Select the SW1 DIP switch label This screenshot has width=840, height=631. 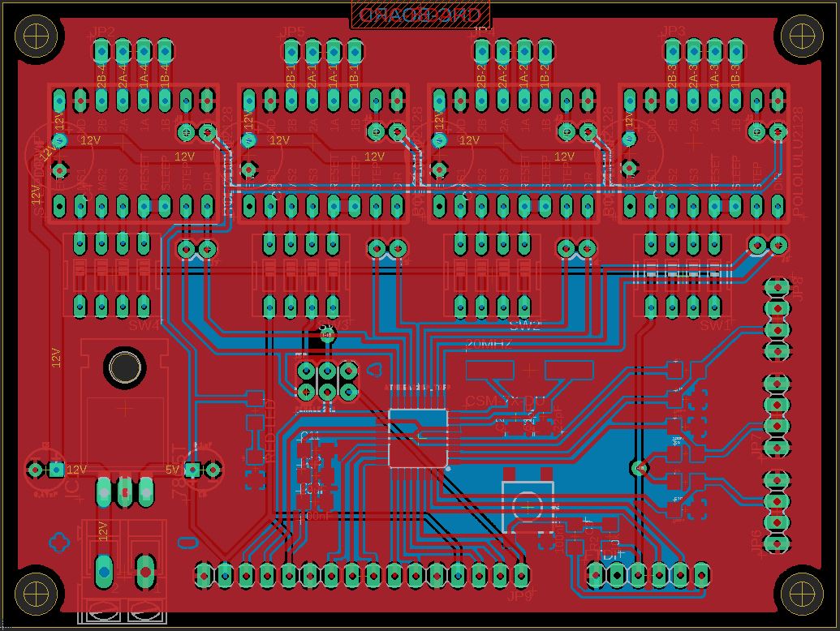click(715, 325)
